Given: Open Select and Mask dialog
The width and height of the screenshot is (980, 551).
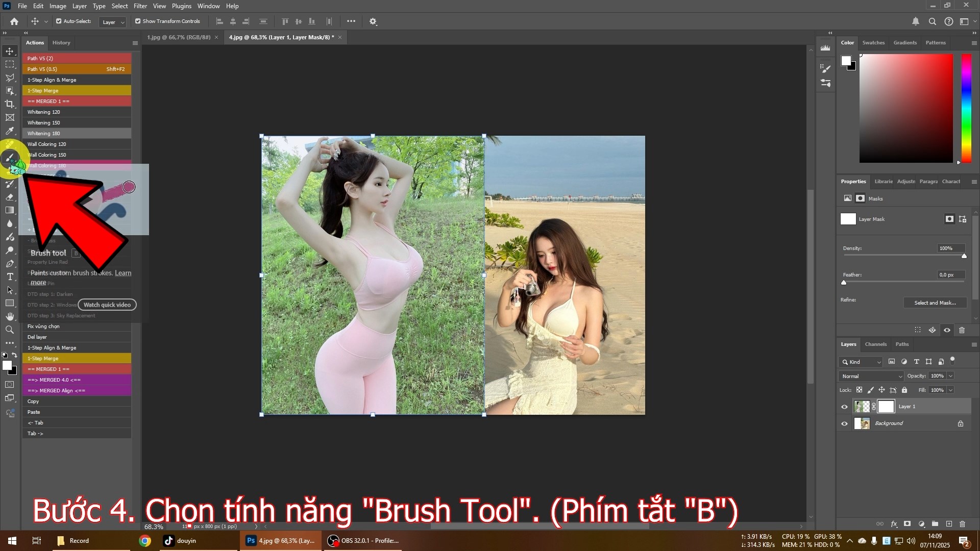Looking at the screenshot, I should pos(935,303).
